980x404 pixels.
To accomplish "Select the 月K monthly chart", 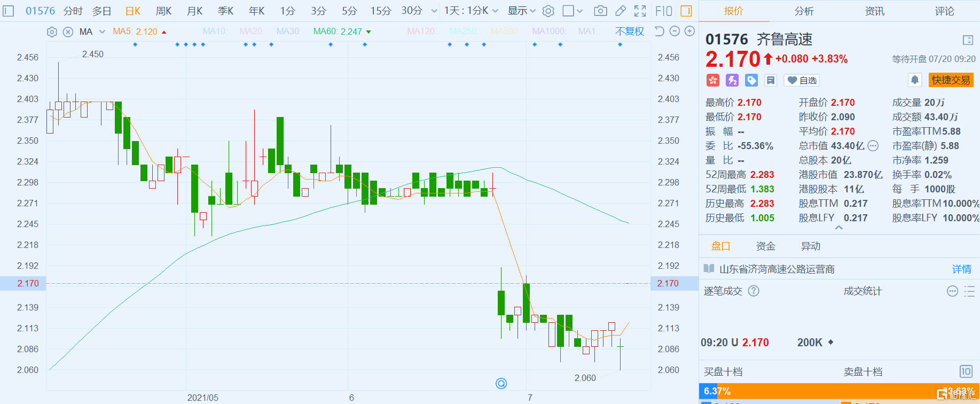I will tap(194, 11).
